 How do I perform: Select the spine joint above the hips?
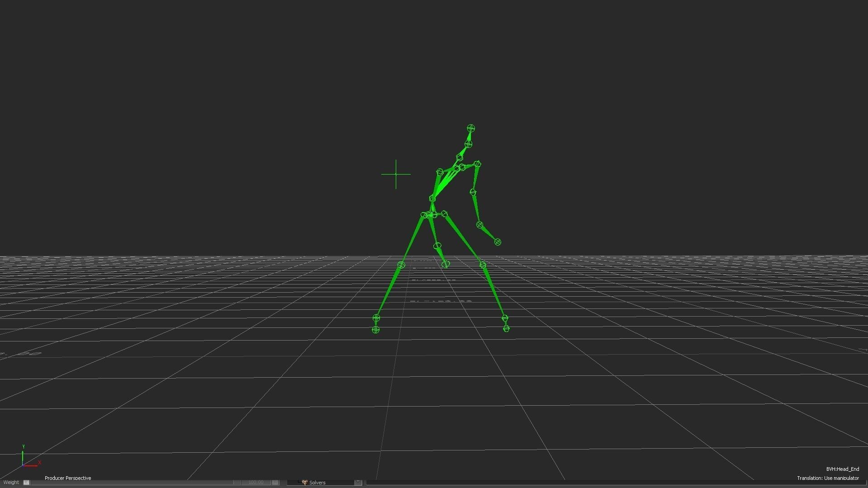pos(432,199)
